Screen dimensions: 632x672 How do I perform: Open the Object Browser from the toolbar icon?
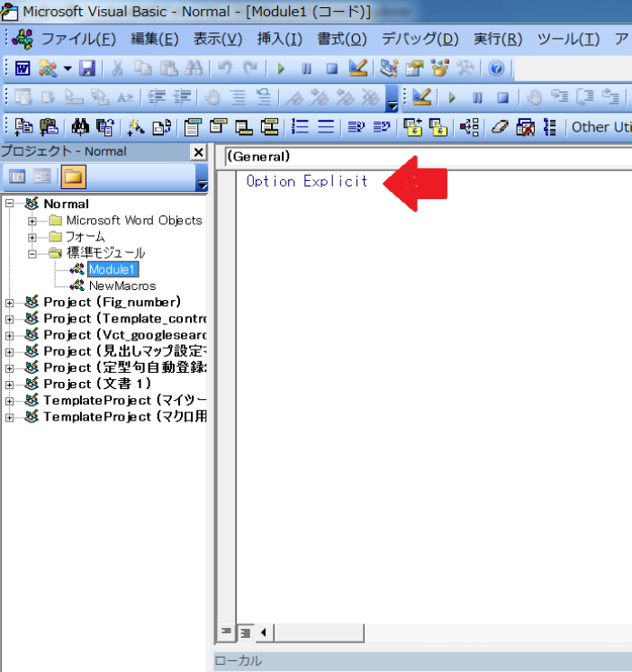440,68
